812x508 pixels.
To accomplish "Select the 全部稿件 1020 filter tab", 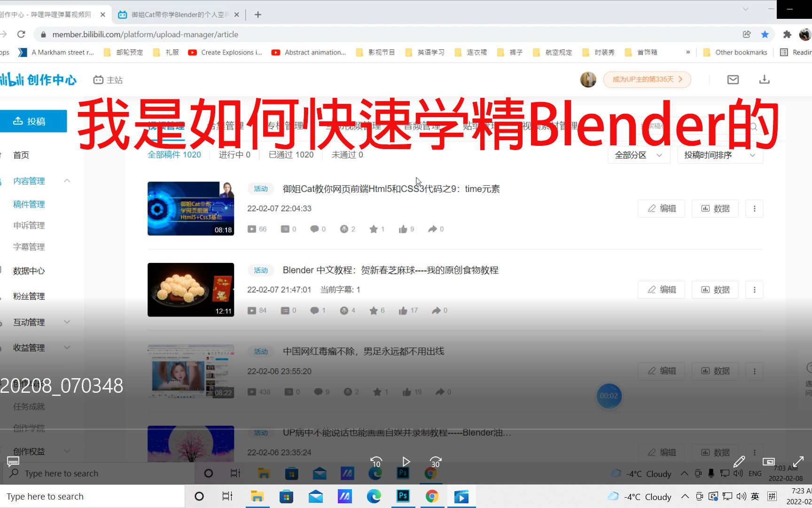I will click(x=174, y=155).
